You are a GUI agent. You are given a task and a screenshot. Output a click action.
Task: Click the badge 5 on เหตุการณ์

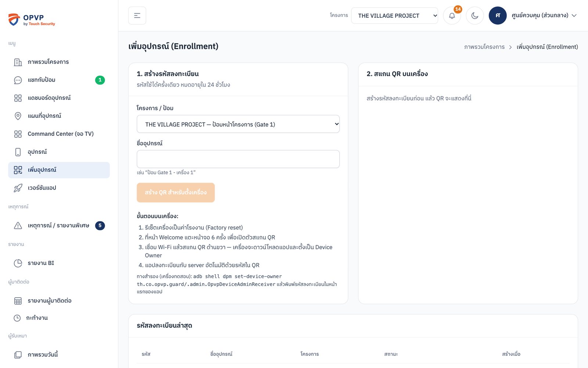click(100, 226)
